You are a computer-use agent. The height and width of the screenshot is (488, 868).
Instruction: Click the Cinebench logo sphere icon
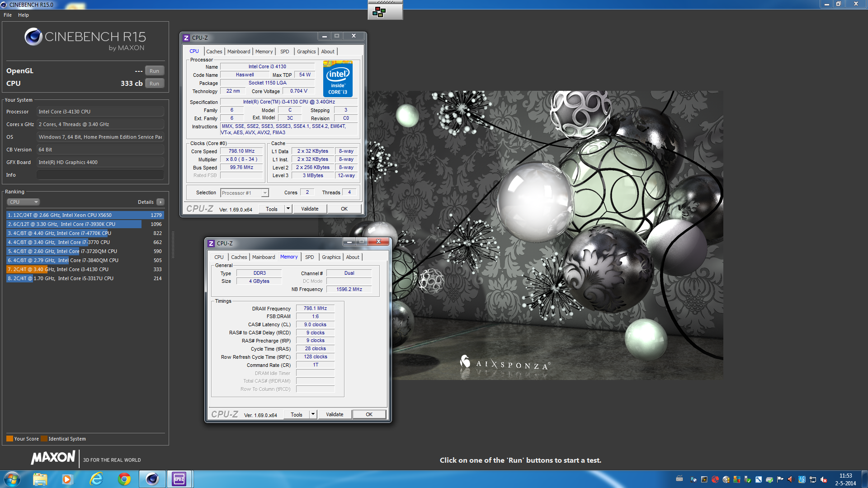[x=33, y=37]
